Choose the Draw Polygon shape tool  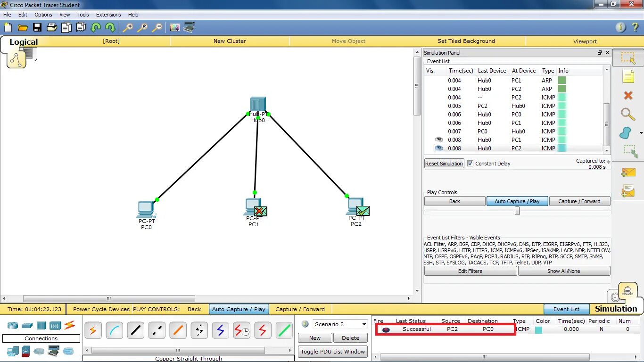click(x=626, y=133)
